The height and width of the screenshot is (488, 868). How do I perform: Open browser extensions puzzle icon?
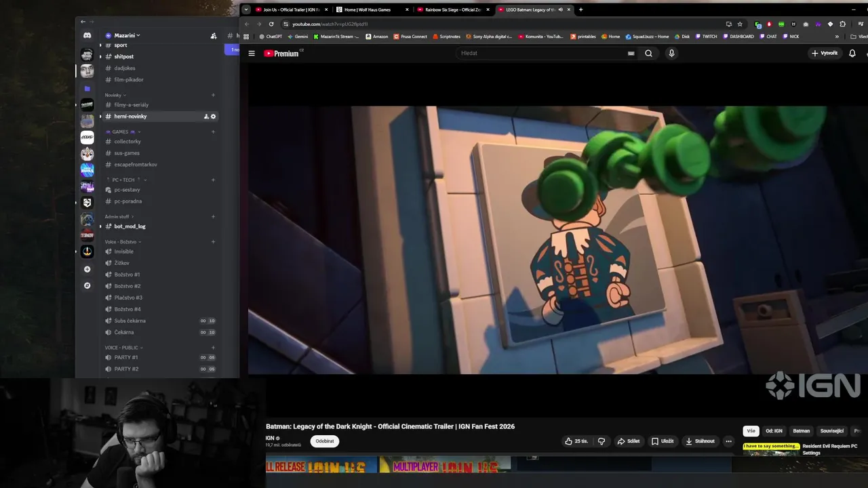[842, 24]
